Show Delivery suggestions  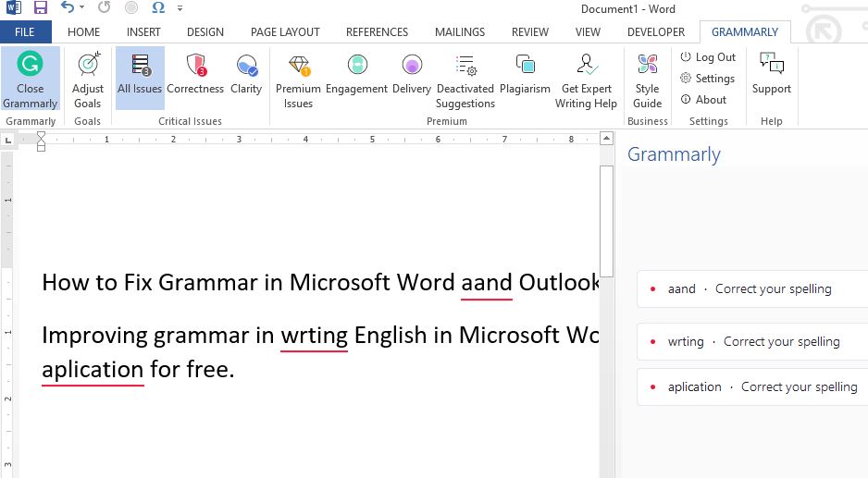pos(411,75)
